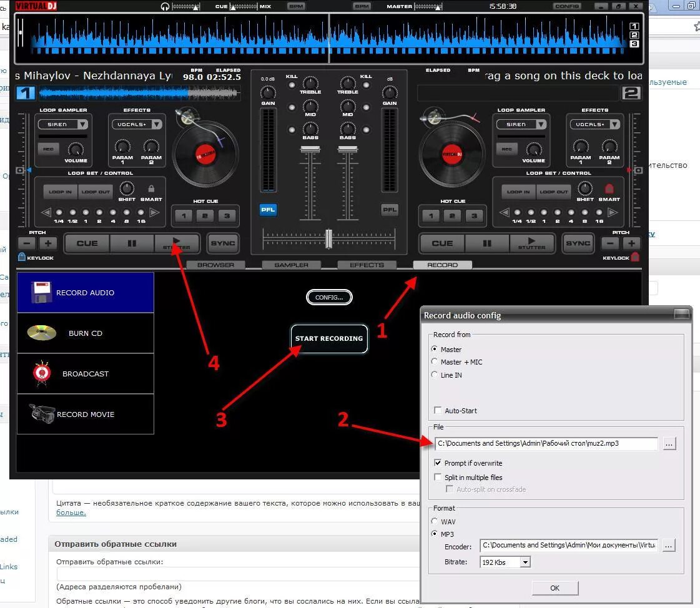
Task: Select Line IN radio option
Action: pos(435,374)
